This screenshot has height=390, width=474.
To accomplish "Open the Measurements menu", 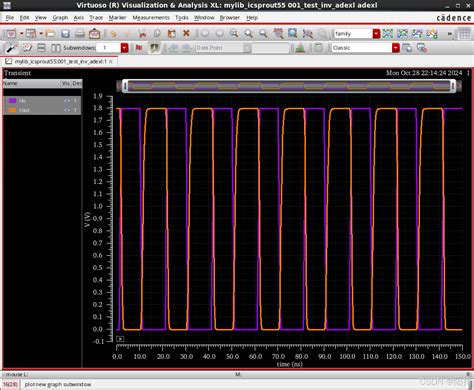I will click(151, 17).
